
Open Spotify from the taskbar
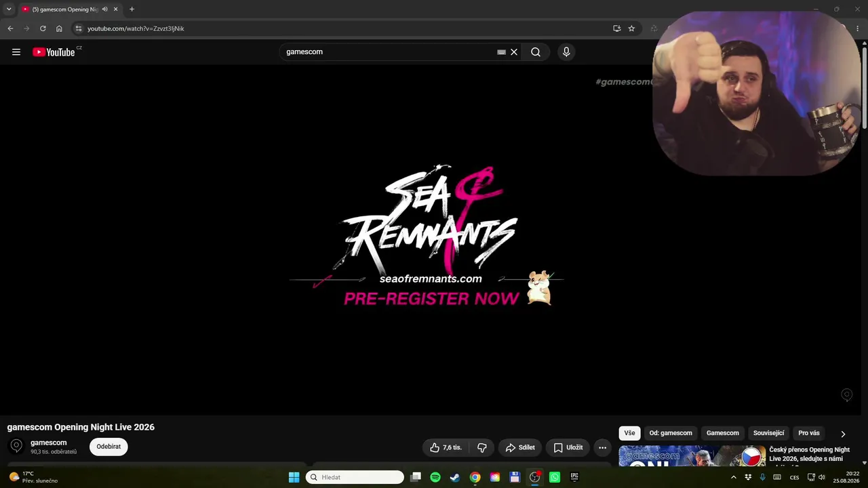435,477
